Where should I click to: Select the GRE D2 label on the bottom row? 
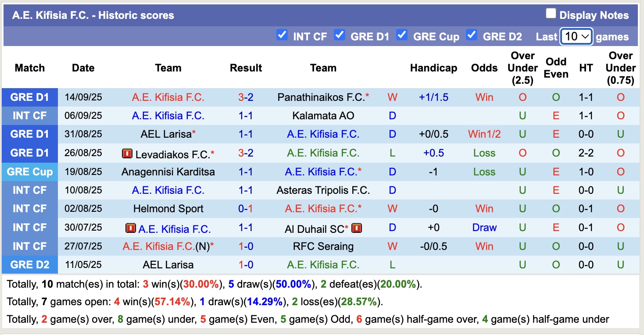click(x=29, y=264)
